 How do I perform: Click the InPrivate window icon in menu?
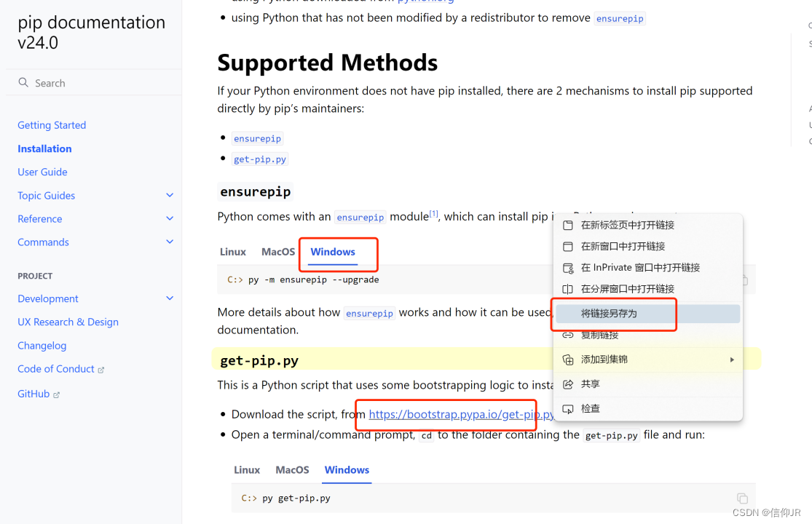point(568,268)
